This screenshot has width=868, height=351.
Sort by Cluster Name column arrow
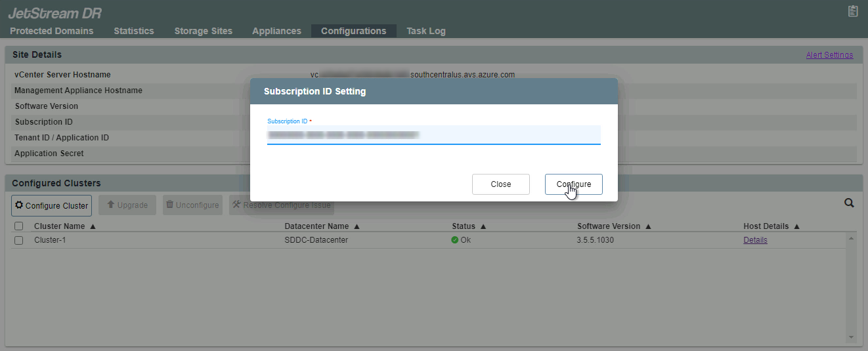click(93, 226)
